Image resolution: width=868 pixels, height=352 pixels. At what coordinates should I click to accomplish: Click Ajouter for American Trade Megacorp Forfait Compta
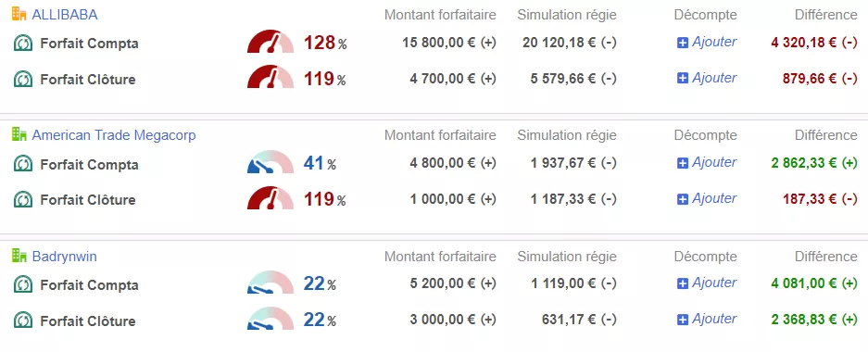[x=714, y=163]
